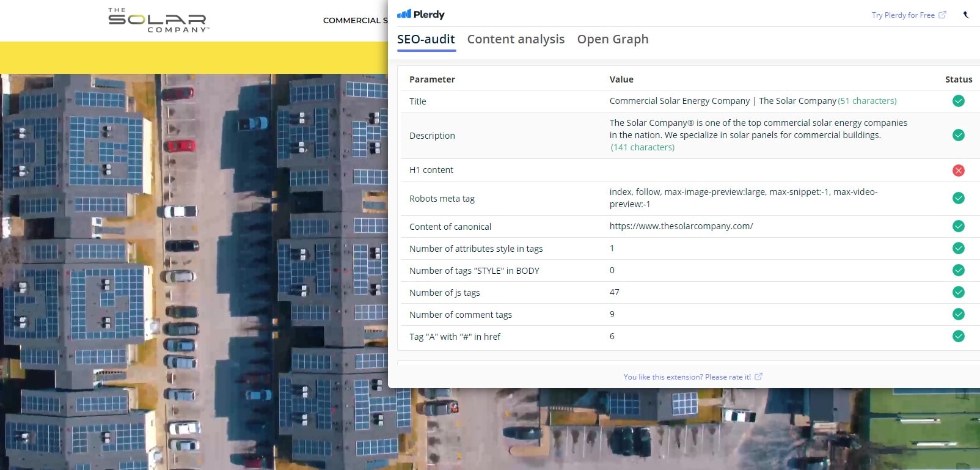
Task: Click the green status check for Title
Action: click(958, 101)
